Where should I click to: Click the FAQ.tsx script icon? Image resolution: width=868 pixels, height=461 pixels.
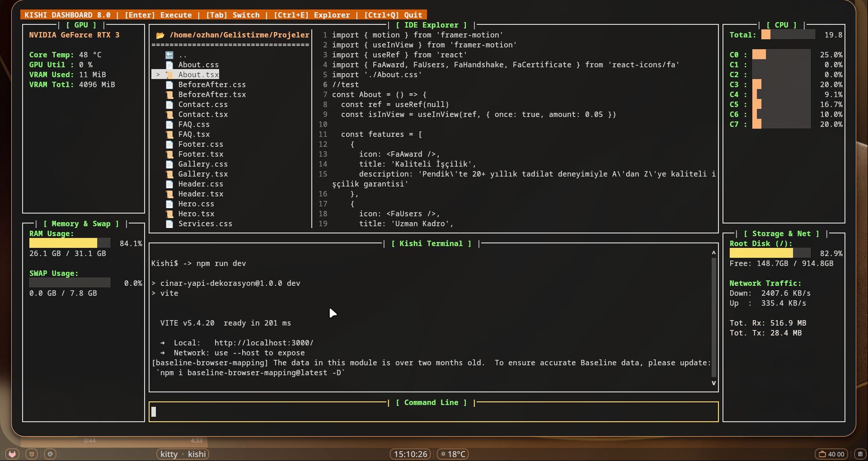click(169, 135)
